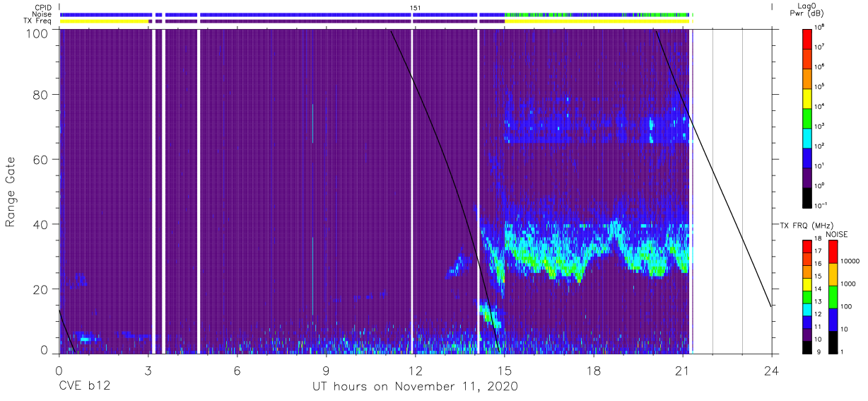
Task: Click the 'Range Gate' y-axis label
Action: tap(11, 191)
